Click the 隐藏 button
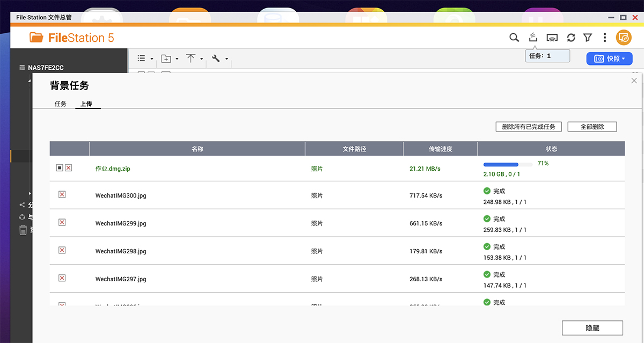The width and height of the screenshot is (644, 343). coord(592,328)
